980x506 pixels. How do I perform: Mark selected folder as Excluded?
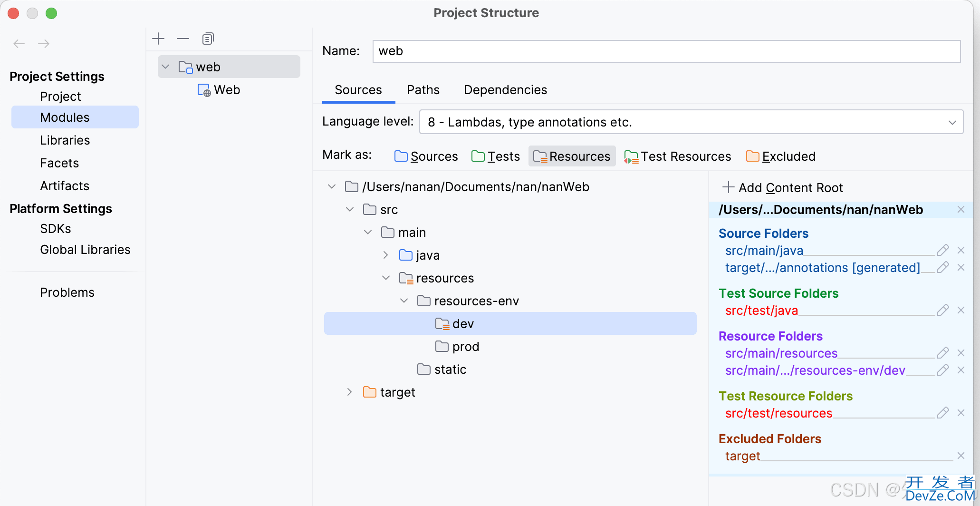pos(780,156)
